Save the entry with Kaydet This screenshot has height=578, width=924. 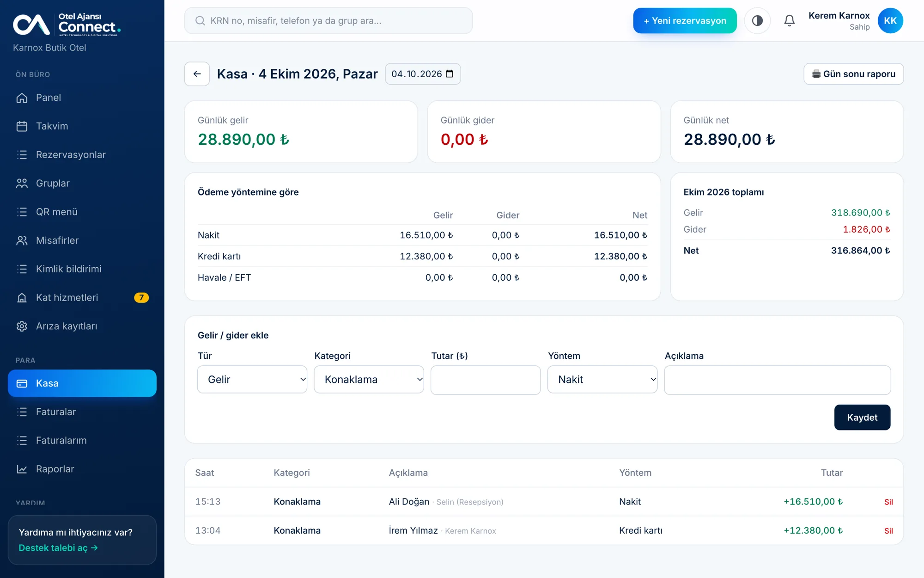(862, 418)
